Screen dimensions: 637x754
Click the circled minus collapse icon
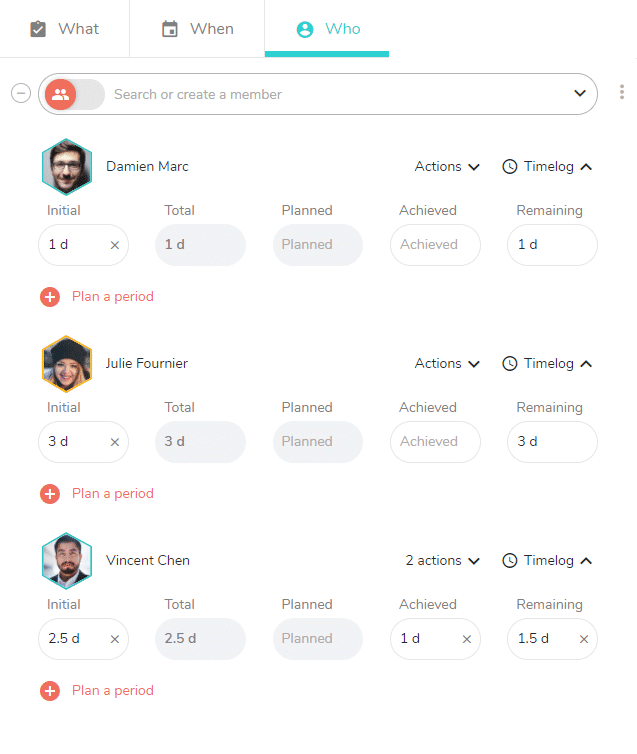[21, 93]
